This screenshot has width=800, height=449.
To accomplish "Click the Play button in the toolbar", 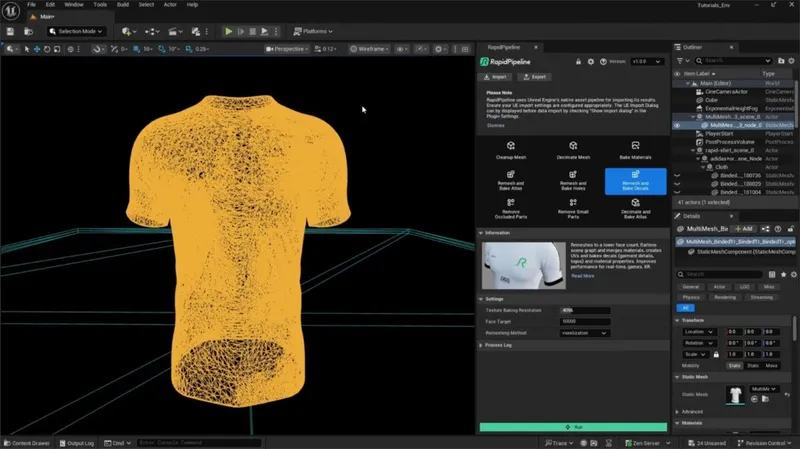I will click(229, 32).
